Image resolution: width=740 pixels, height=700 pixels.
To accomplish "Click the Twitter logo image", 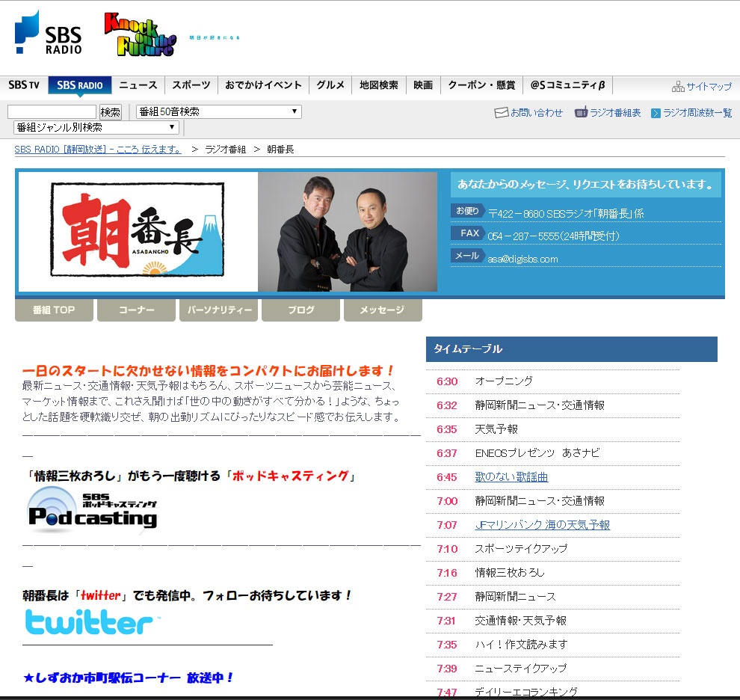I will coord(89,622).
